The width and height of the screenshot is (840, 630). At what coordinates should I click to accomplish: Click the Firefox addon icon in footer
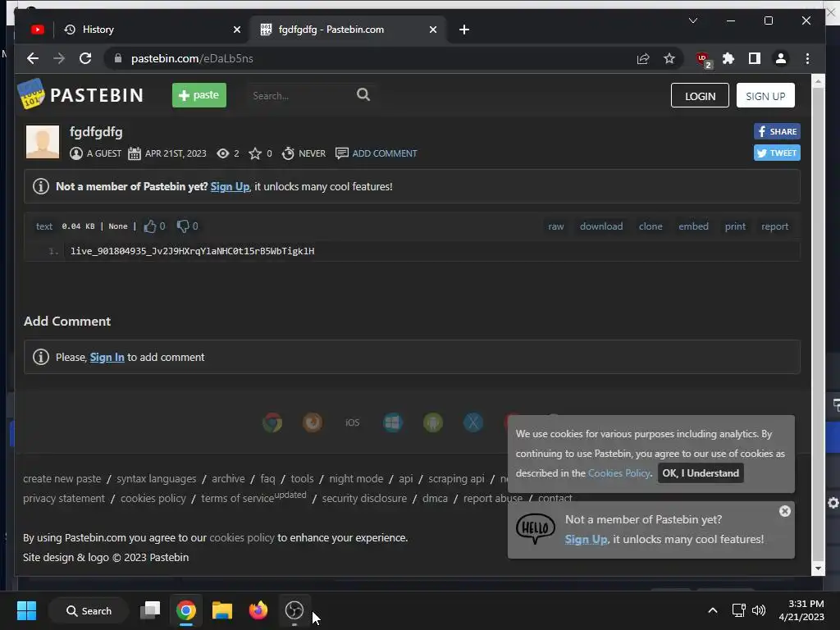(313, 422)
